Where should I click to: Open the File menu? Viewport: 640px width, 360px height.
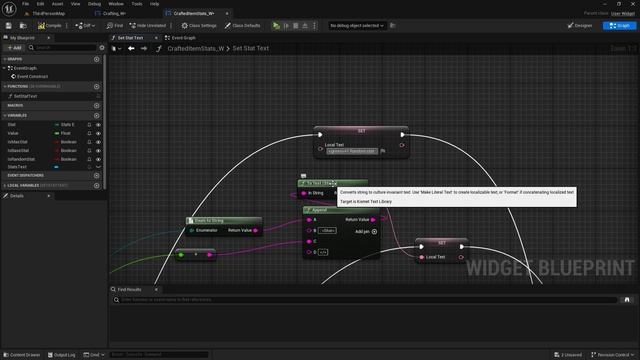pyautogui.click(x=25, y=4)
